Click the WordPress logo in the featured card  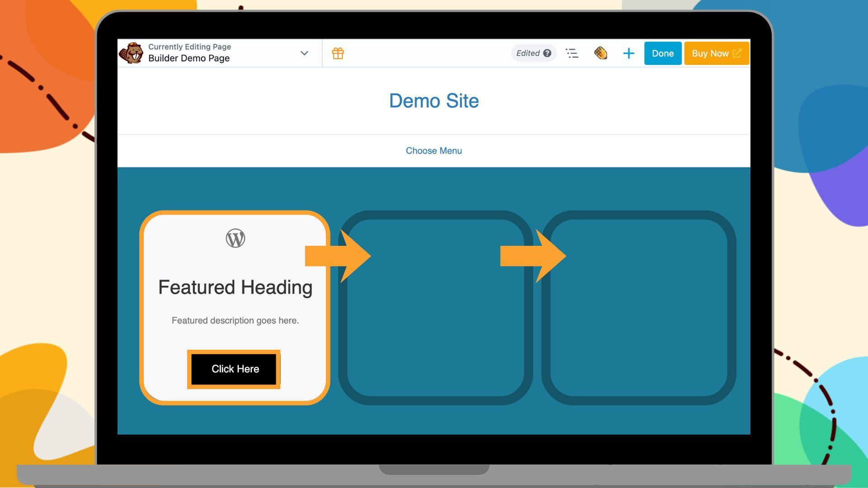tap(235, 238)
